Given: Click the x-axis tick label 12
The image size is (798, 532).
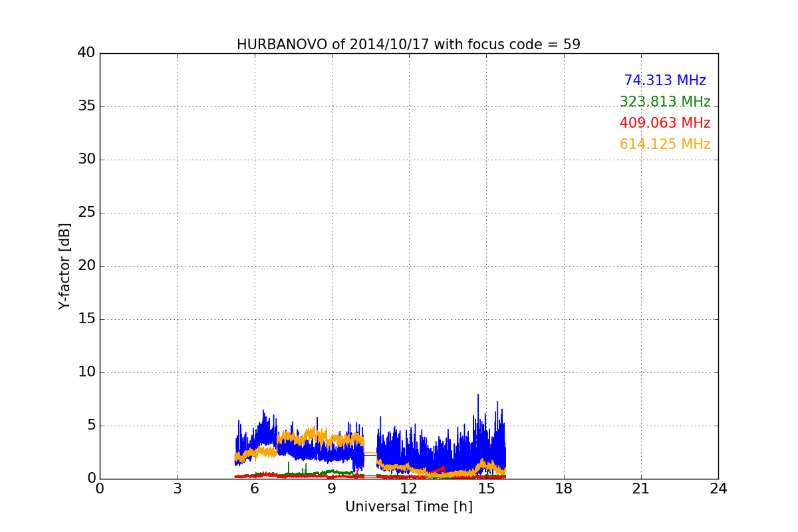Looking at the screenshot, I should tap(409, 489).
